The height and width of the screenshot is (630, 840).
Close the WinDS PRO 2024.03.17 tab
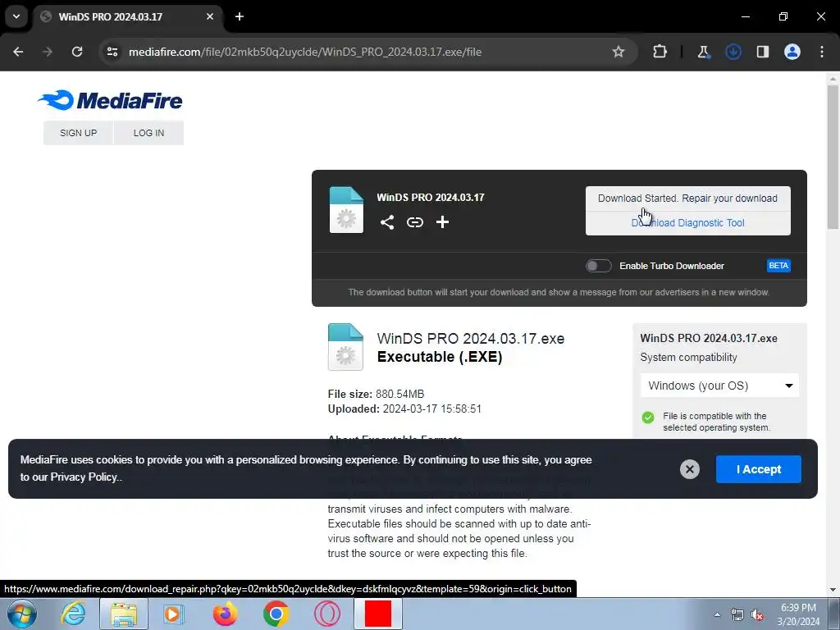point(210,16)
